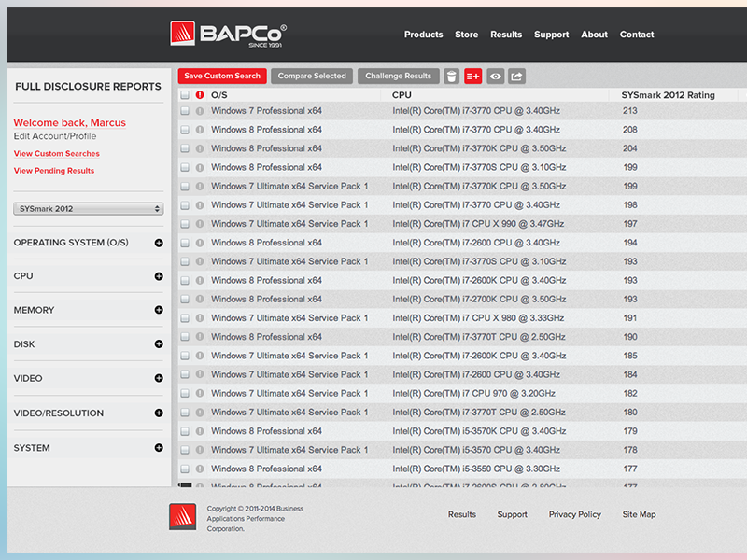Open the Contact menu item
Image resolution: width=747 pixels, height=560 pixels.
click(637, 35)
